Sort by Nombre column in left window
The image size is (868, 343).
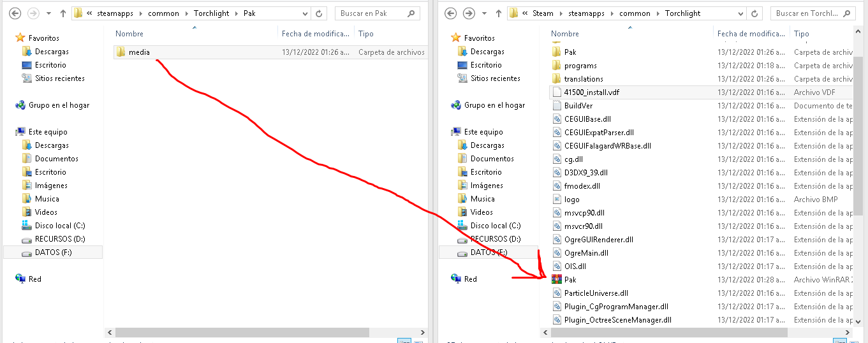tap(129, 34)
